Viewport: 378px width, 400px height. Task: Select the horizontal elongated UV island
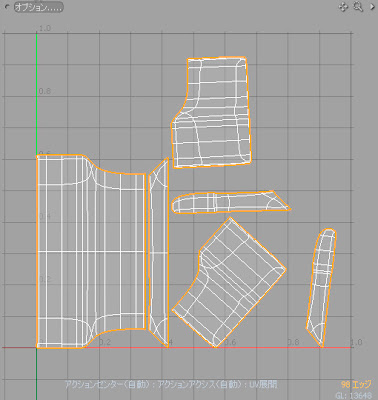(x=231, y=202)
